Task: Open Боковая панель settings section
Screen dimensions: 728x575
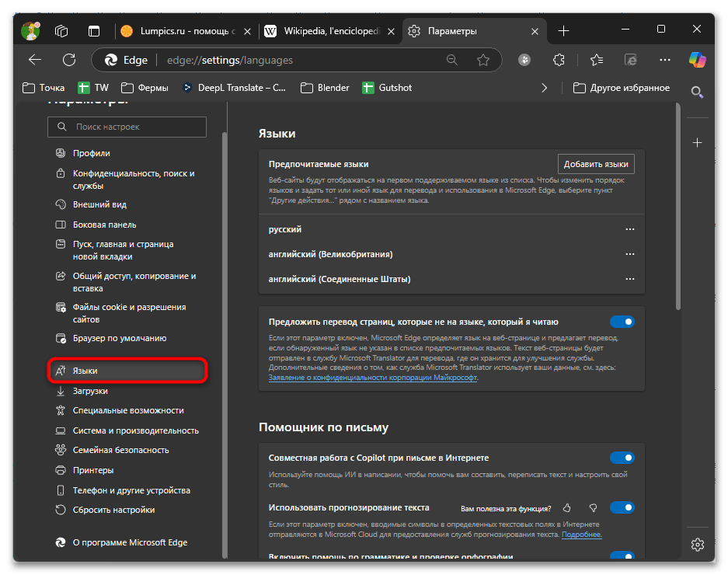Action: click(x=104, y=225)
